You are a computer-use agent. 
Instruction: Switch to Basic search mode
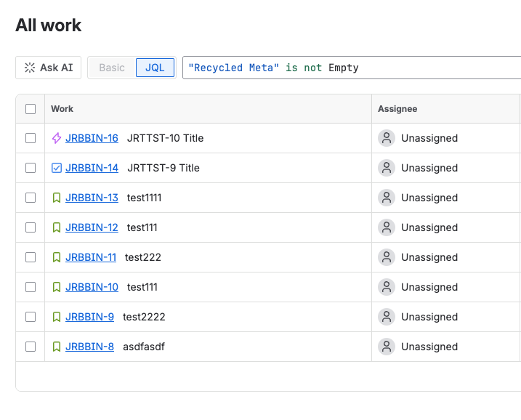(x=112, y=68)
